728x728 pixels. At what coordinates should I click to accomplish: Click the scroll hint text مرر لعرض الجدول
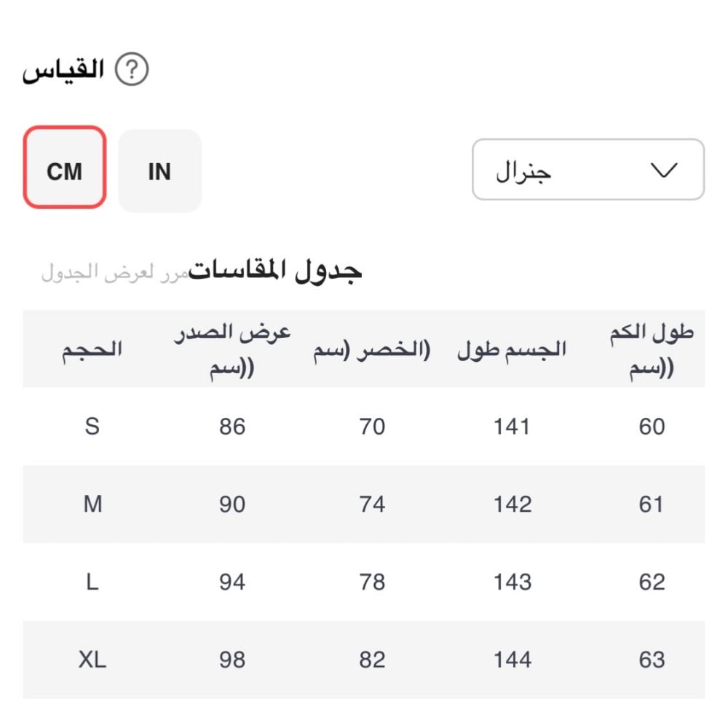tap(114, 274)
